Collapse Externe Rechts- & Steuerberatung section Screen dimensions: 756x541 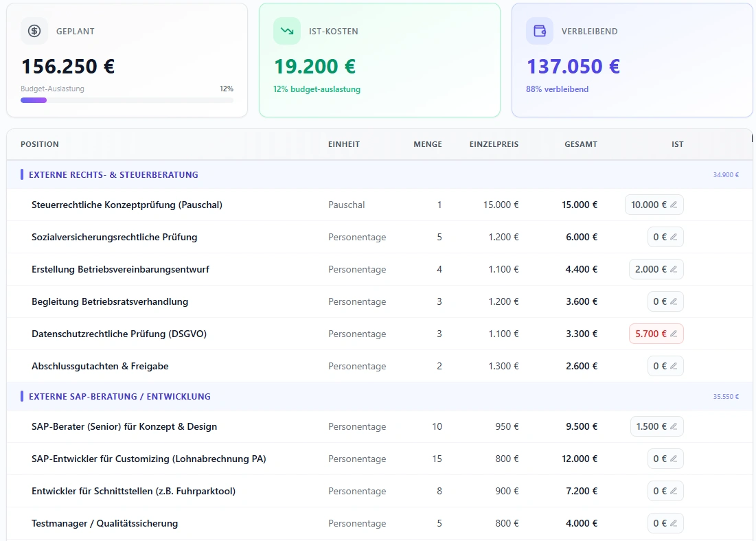point(113,175)
